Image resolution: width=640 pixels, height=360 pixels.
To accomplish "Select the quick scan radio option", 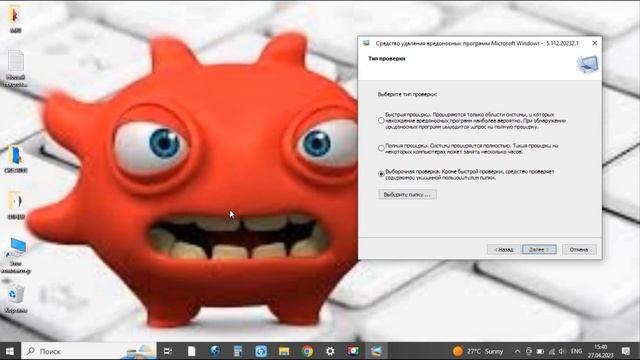I will click(381, 120).
